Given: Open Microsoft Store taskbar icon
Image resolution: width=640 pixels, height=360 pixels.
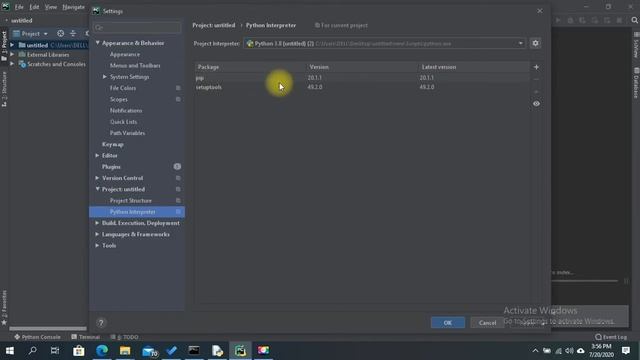Looking at the screenshot, I should click(x=78, y=351).
